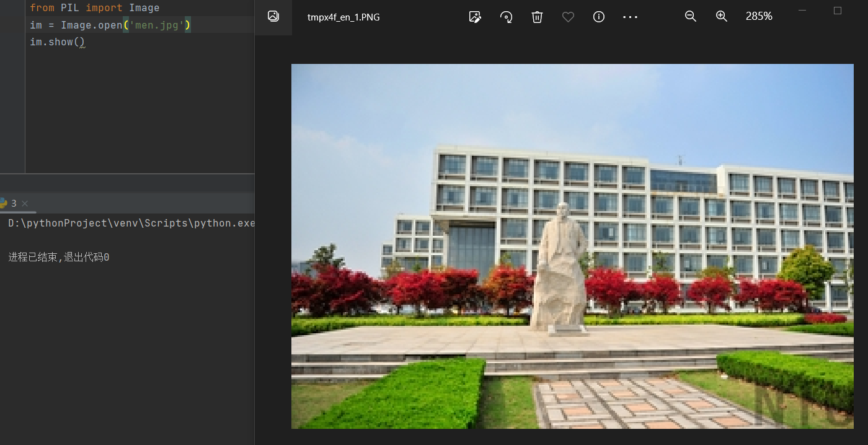The width and height of the screenshot is (868, 445).
Task: Zoom in using the plus magnifier
Action: [x=721, y=17]
